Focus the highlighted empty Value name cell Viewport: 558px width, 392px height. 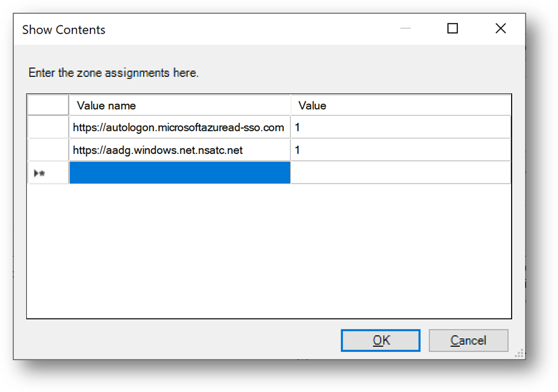pos(179,173)
